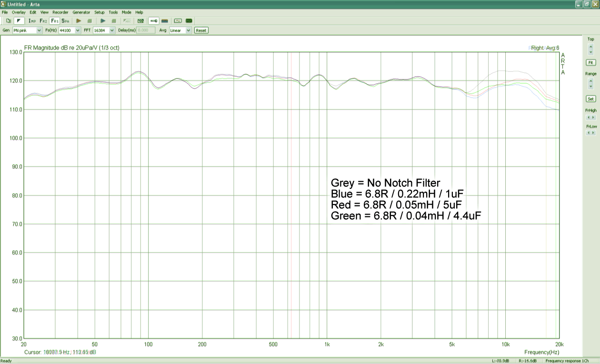Open the File menu

(5, 12)
